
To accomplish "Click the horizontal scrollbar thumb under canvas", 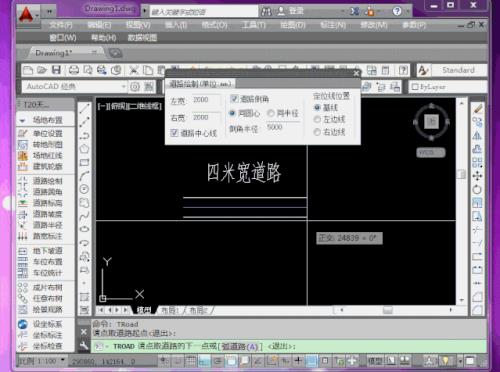I will pyautogui.click(x=387, y=310).
